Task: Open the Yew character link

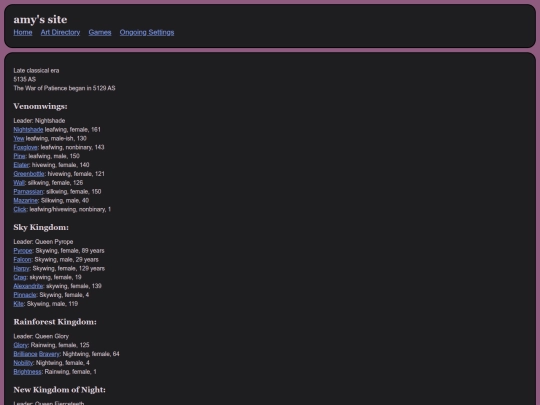Action: click(19, 138)
